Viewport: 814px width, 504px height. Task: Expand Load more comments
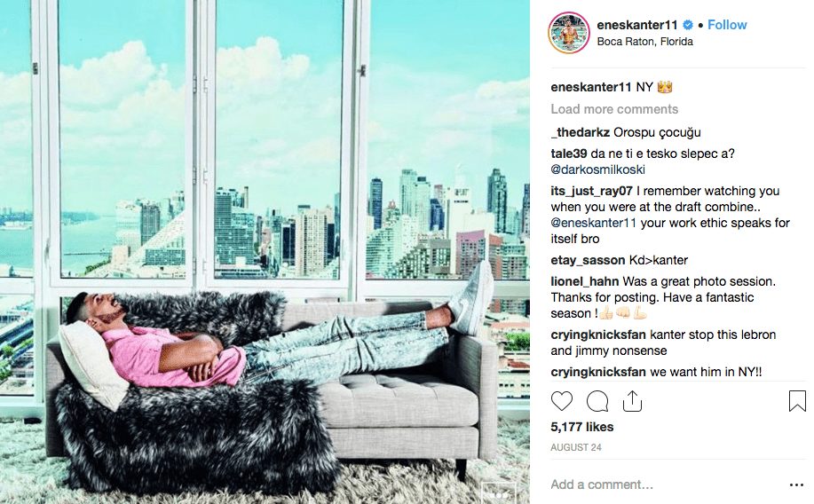[x=614, y=109]
